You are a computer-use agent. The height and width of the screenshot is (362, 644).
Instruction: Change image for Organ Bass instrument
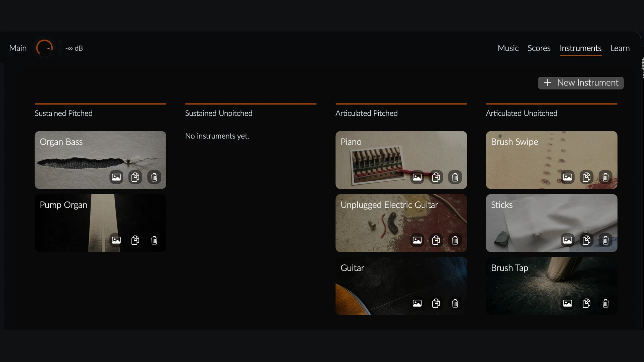pyautogui.click(x=116, y=177)
